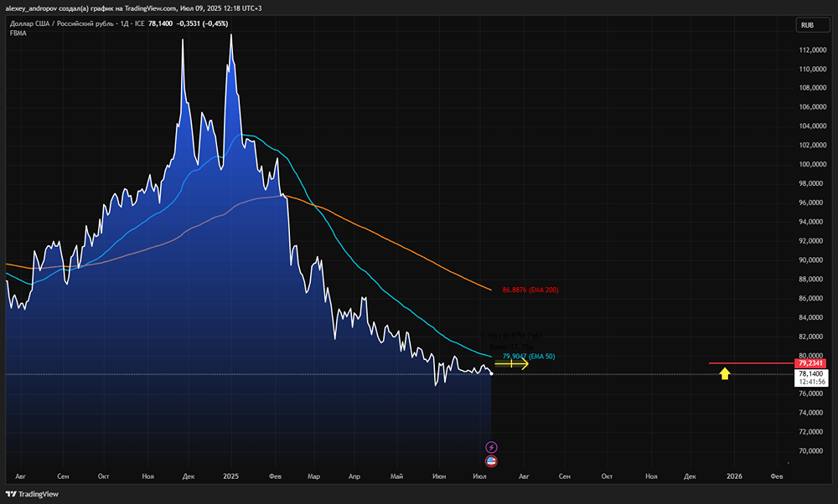Click the −0,3531 (−0,45%) change value
This screenshot has width=838, height=504.
point(203,23)
